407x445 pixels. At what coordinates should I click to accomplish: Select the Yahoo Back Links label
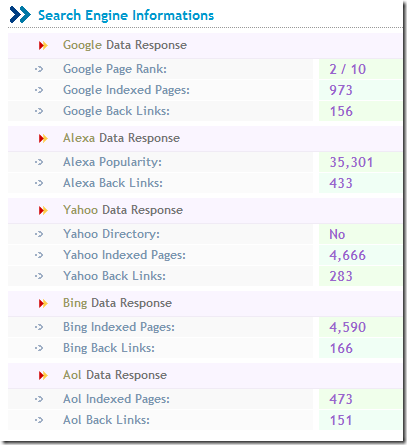(114, 276)
